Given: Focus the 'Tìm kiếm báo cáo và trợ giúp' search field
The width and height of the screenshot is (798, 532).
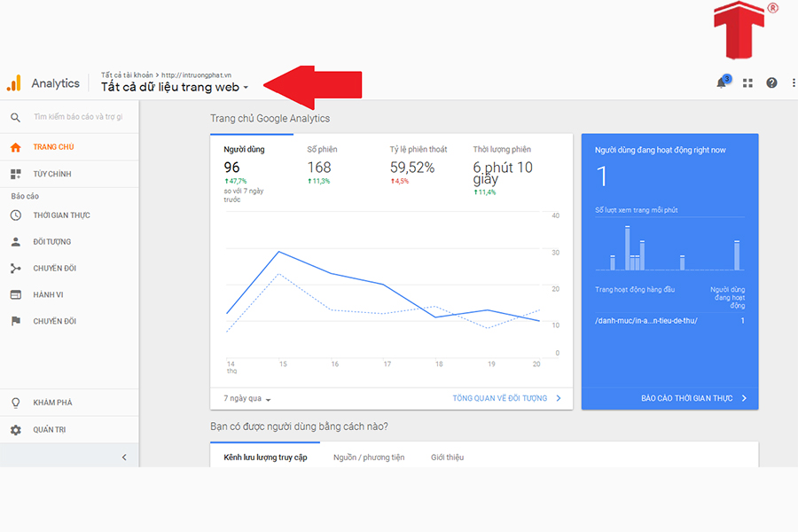Looking at the screenshot, I should click(78, 116).
